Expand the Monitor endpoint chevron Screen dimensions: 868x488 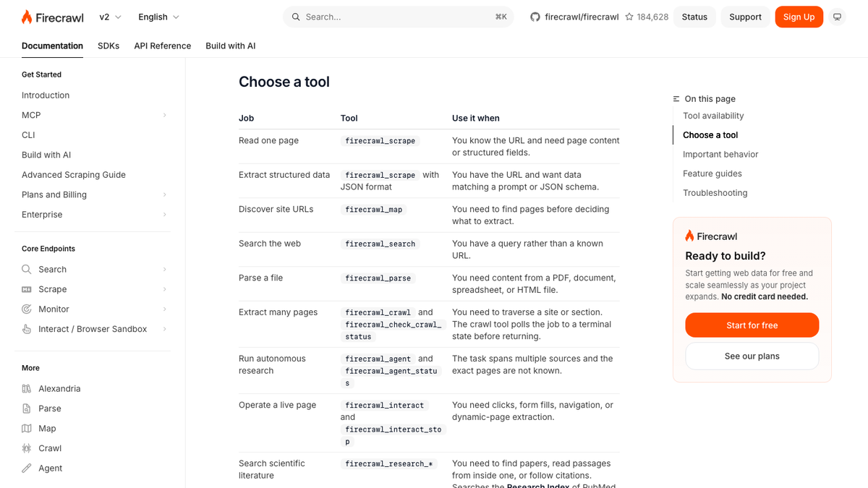[x=165, y=309]
